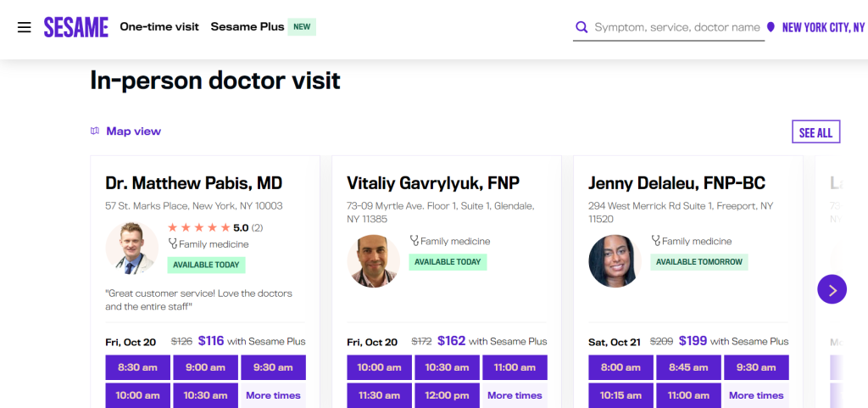The width and height of the screenshot is (868, 408).
Task: Expand More times for Jenny Delaleu
Action: click(756, 395)
